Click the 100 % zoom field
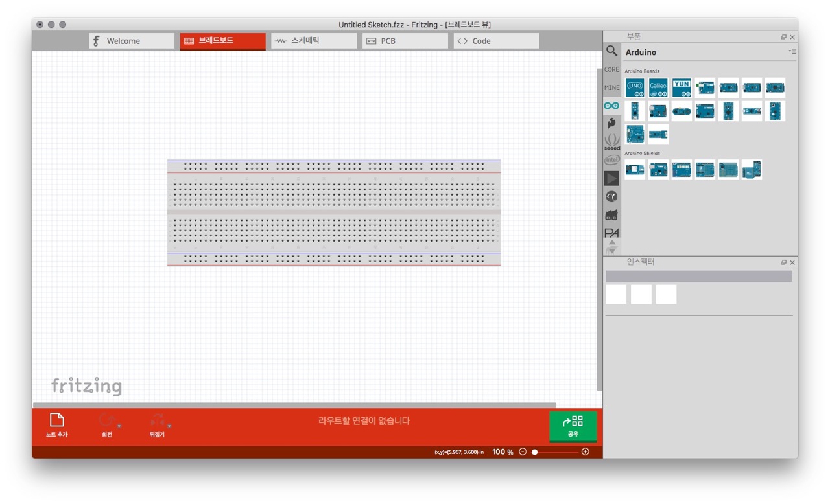 click(503, 452)
